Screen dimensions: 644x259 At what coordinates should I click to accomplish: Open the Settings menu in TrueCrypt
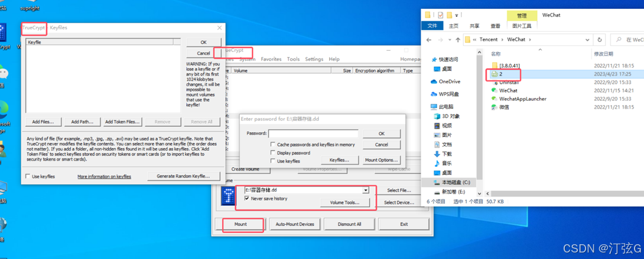coord(314,59)
